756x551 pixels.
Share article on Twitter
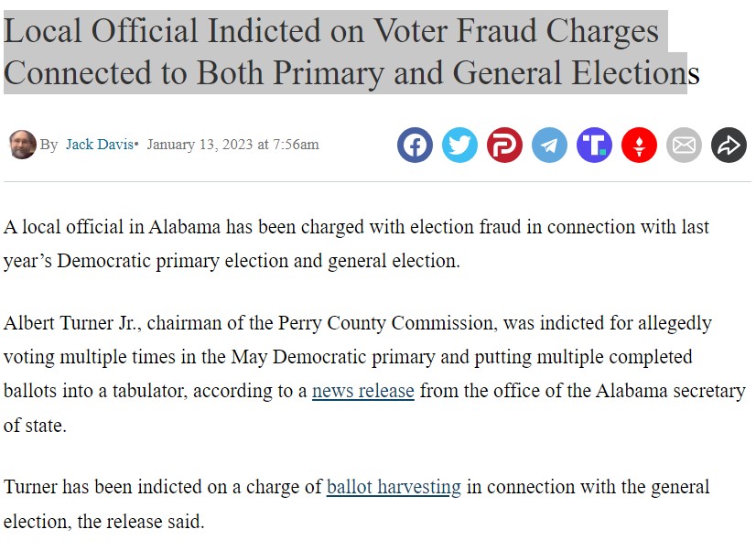click(459, 145)
